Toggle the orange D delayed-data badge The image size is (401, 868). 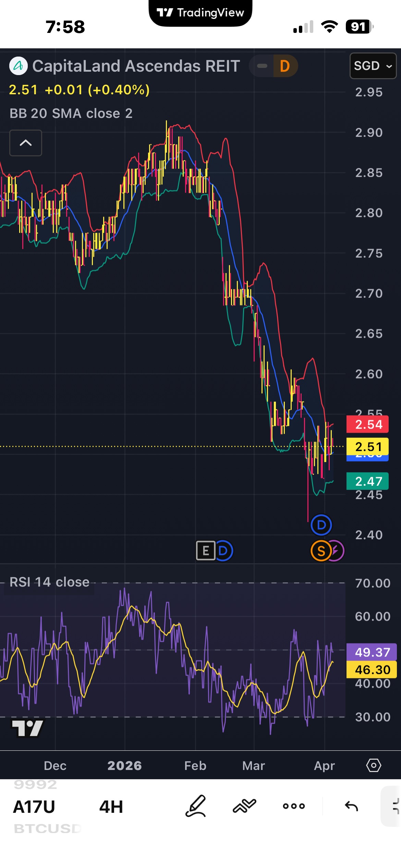pyautogui.click(x=285, y=66)
